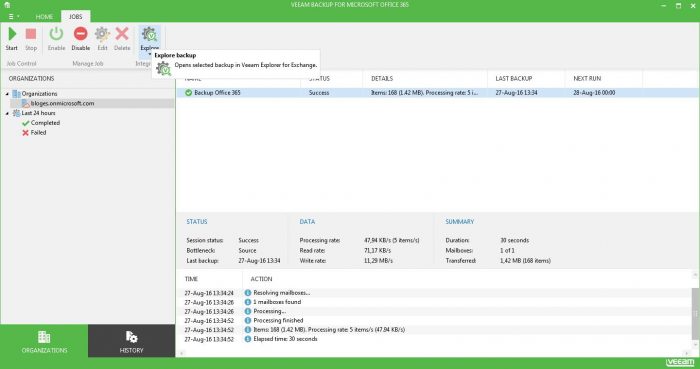Screen dimensions: 700x369
Task: Click the 28-Aug-16 00:00 next run cell
Action: click(x=594, y=93)
